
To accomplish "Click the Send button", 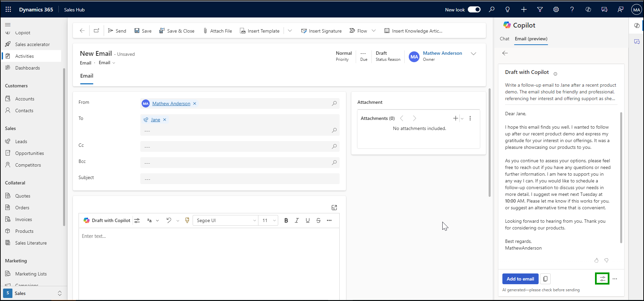I will coord(117,31).
